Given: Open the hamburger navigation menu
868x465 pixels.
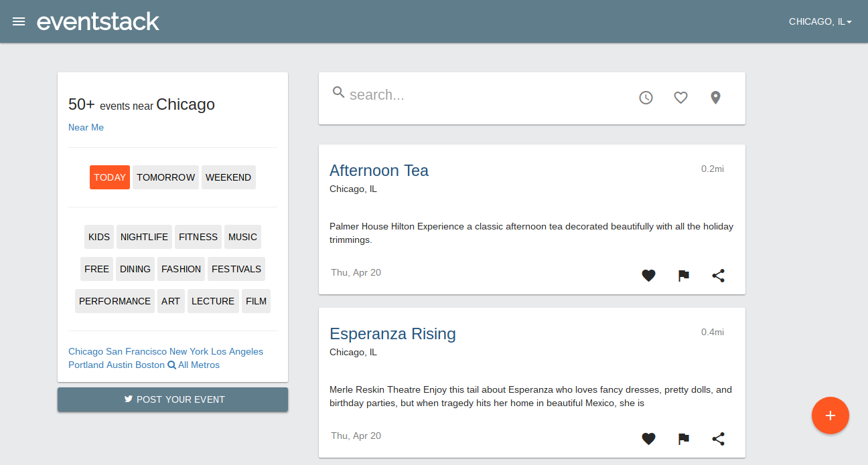Looking at the screenshot, I should click(x=19, y=21).
